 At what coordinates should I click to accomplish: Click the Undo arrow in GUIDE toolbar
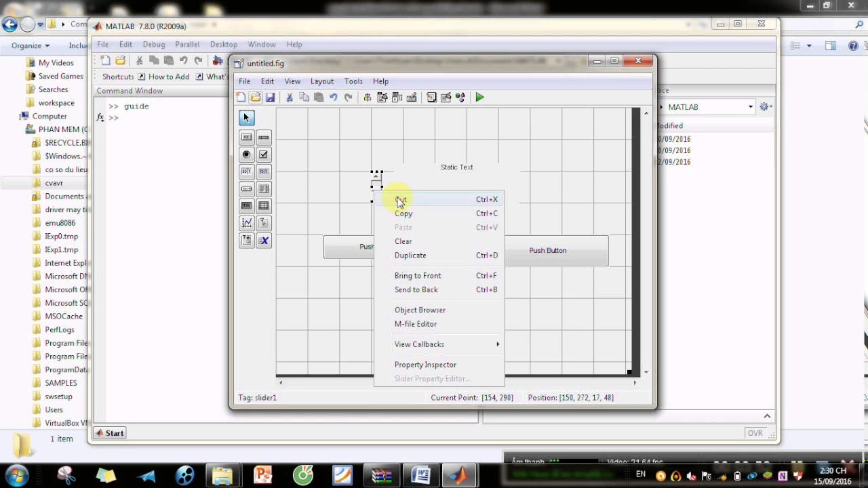334,98
